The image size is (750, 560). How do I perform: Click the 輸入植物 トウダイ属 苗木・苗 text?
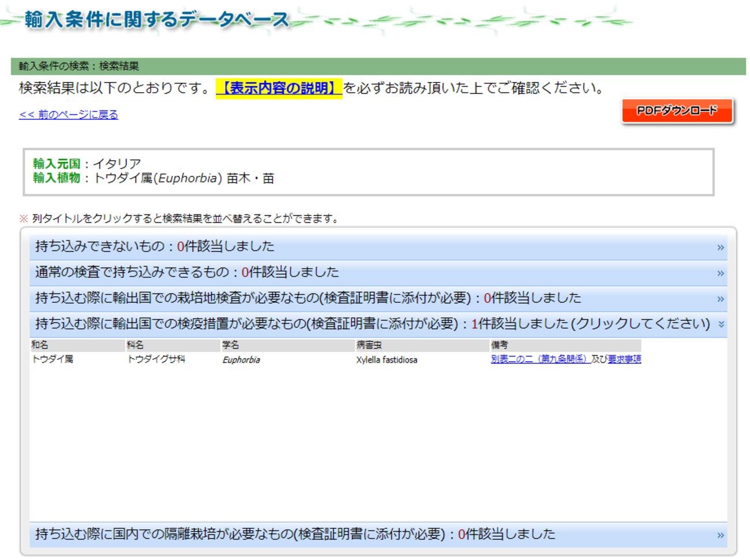[x=153, y=178]
